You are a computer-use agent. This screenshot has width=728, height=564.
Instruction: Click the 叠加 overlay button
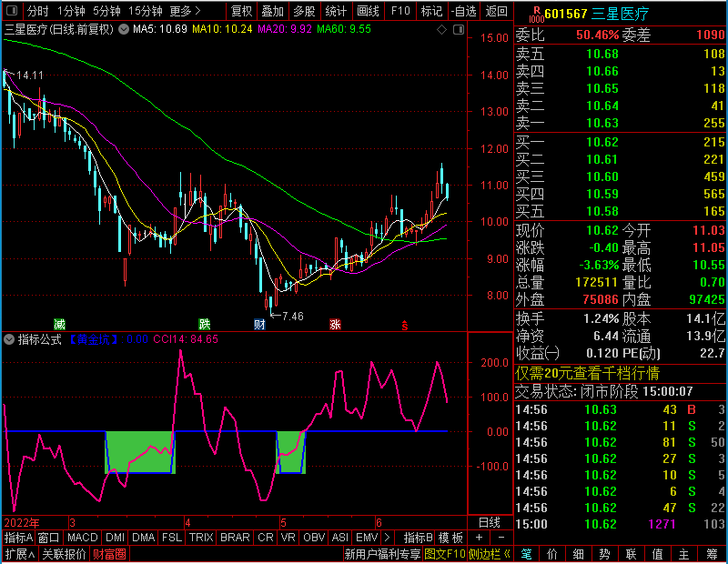click(273, 11)
